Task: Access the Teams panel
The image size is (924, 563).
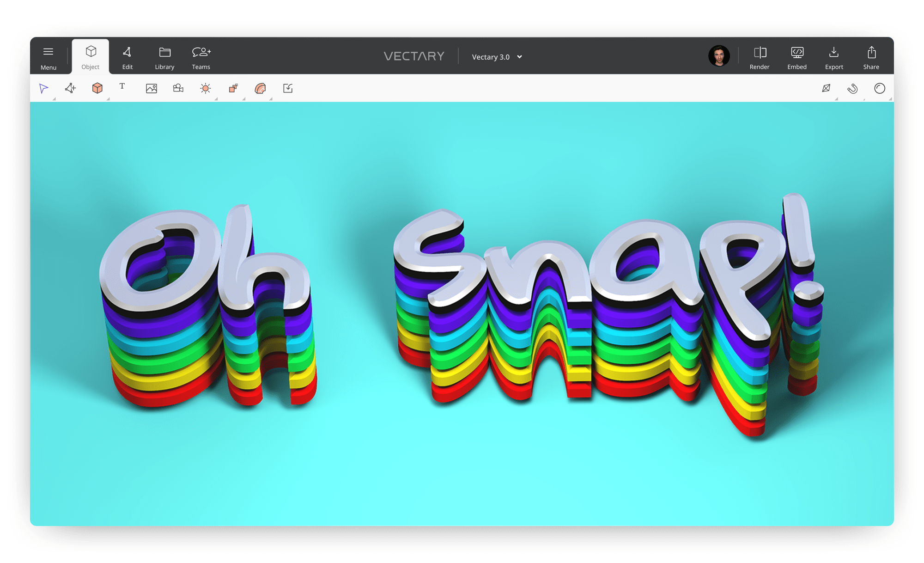Action: 201,56
